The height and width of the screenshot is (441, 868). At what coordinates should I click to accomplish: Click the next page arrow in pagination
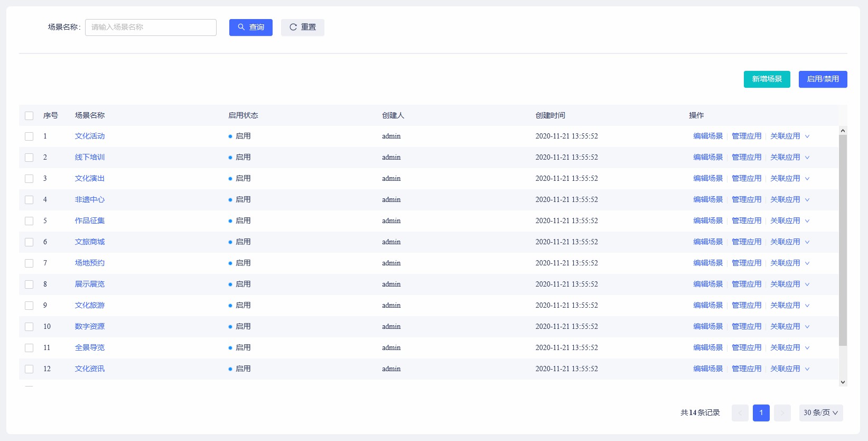[x=782, y=413]
